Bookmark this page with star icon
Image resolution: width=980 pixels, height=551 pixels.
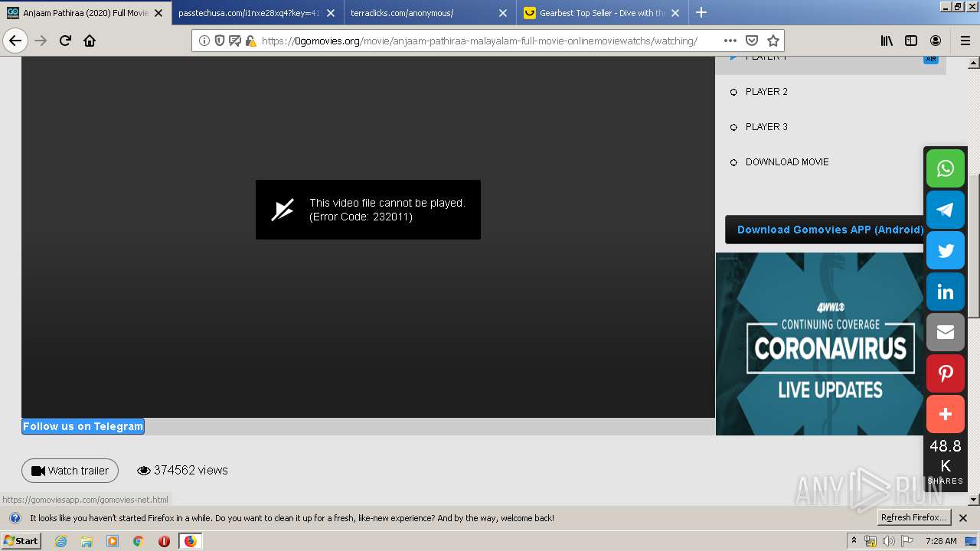(773, 41)
